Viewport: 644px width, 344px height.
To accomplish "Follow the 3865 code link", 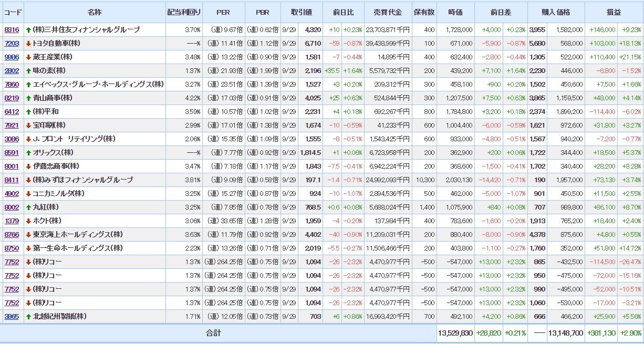I will [12, 317].
